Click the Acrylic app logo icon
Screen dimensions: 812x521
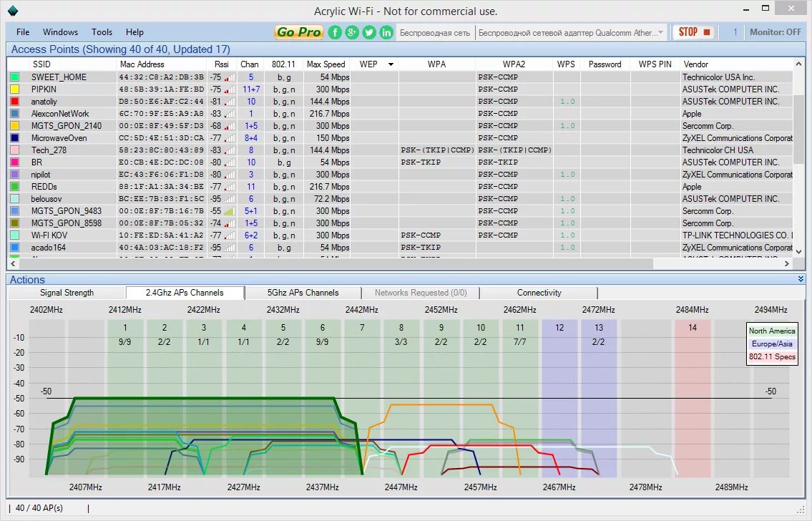click(x=13, y=10)
